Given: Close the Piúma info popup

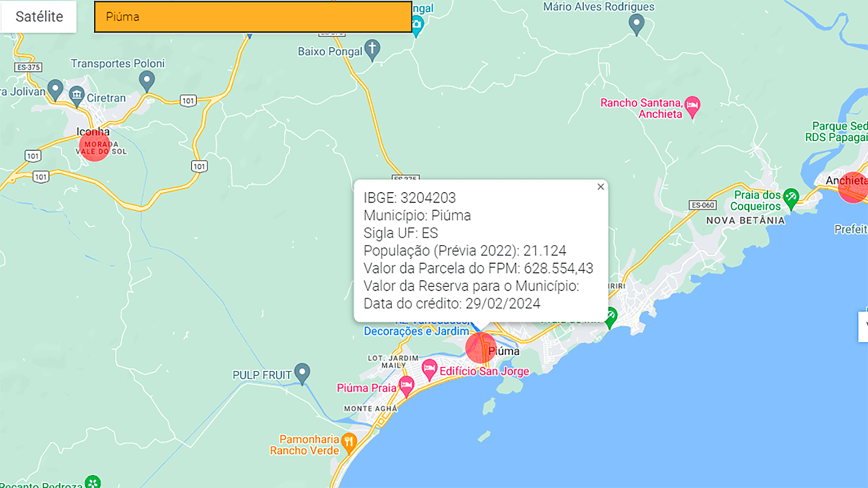Looking at the screenshot, I should 600,187.
